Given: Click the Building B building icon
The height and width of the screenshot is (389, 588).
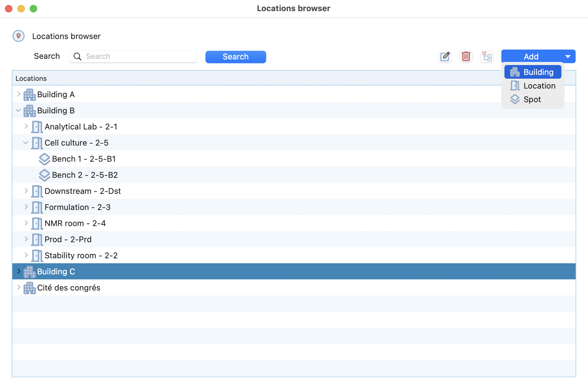Looking at the screenshot, I should coord(30,111).
